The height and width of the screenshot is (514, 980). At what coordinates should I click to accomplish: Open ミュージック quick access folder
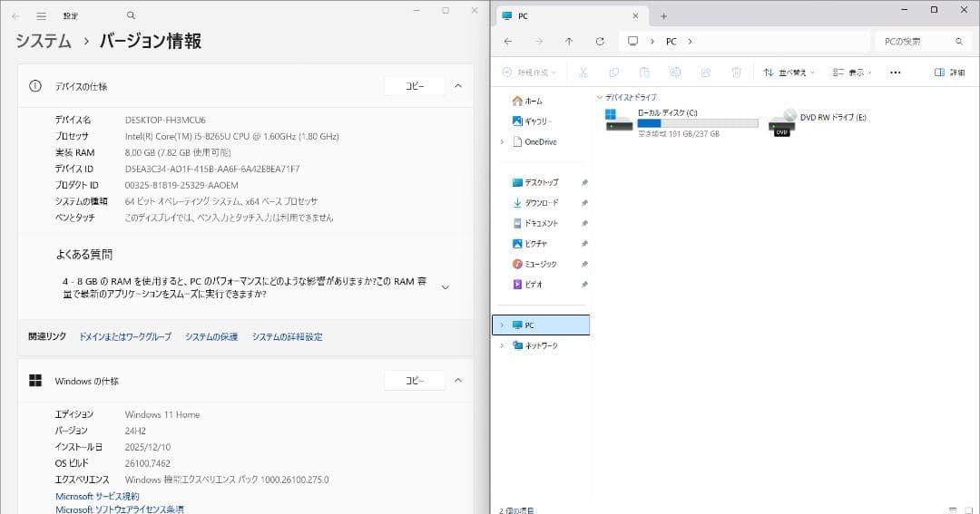coord(534,264)
